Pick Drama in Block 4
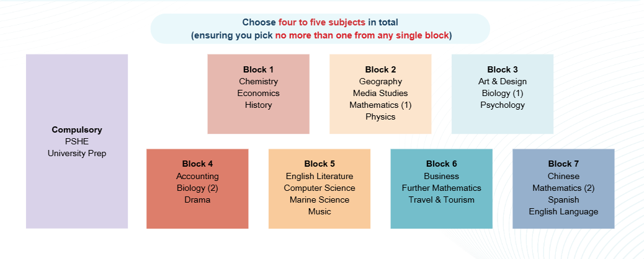The width and height of the screenshot is (644, 259). click(197, 200)
